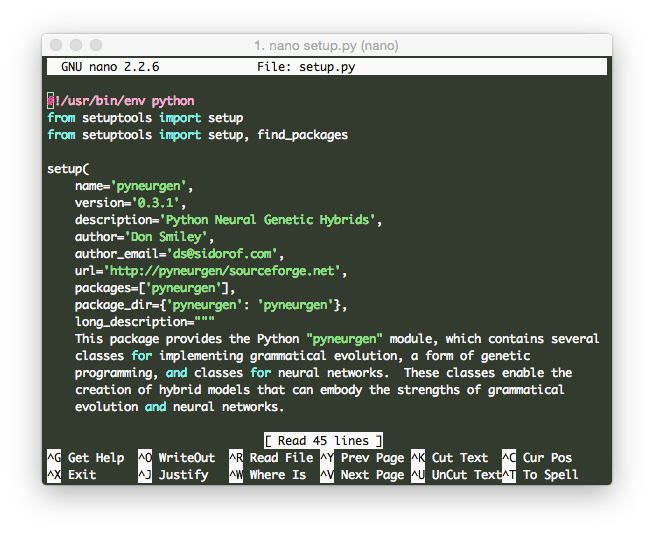654x535 pixels.
Task: Click the ^X Exit shortcut
Action: tap(72, 475)
